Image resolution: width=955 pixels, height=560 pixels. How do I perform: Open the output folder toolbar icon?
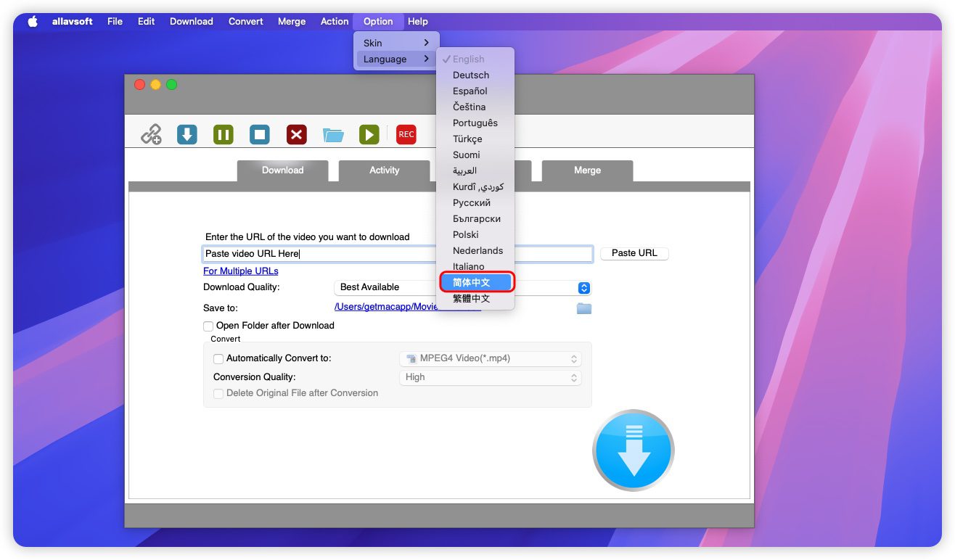pos(333,135)
